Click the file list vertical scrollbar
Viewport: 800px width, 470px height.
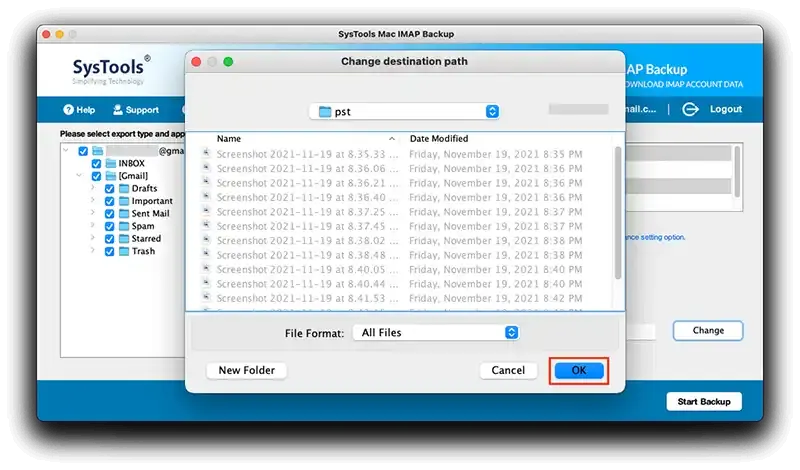(x=618, y=212)
